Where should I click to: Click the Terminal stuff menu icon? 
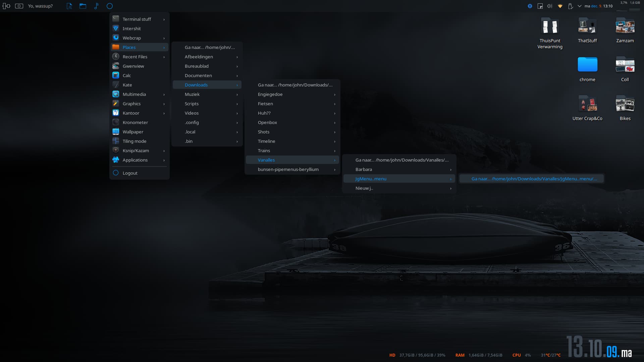tap(116, 19)
